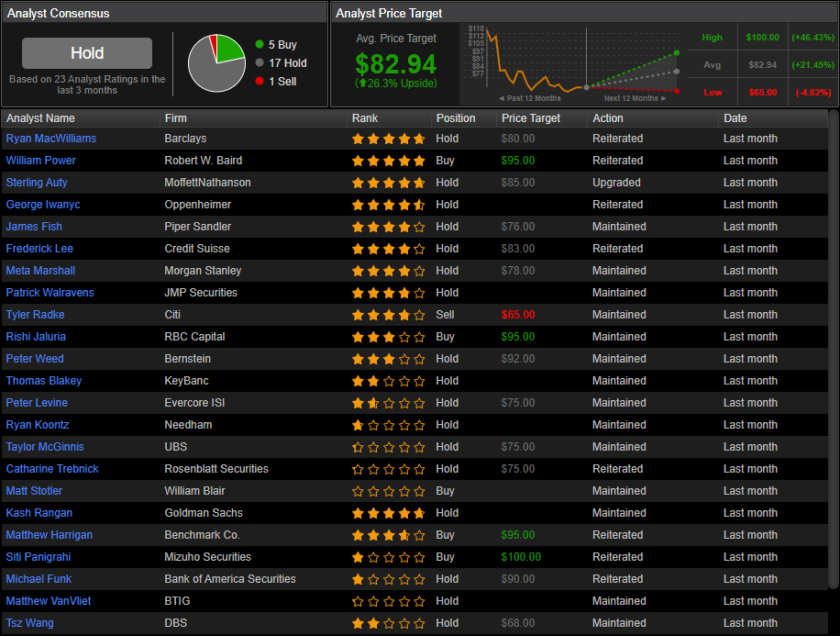Click Tsz Wang analyst name

tap(29, 622)
